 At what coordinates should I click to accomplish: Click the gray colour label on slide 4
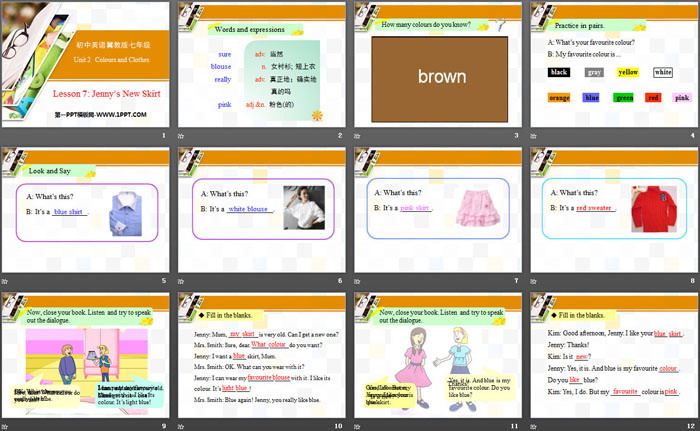click(594, 72)
